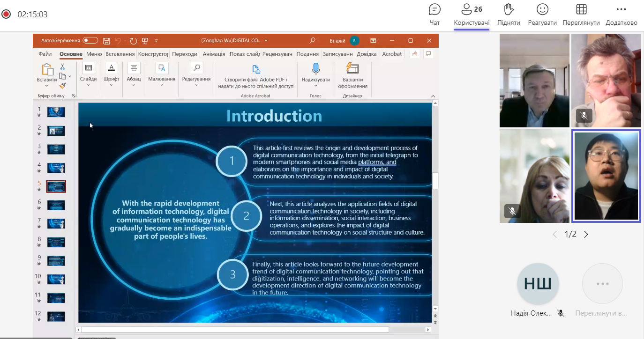The image size is (644, 339).
Task: Click the Малювання drawing icon
Action: [x=162, y=68]
